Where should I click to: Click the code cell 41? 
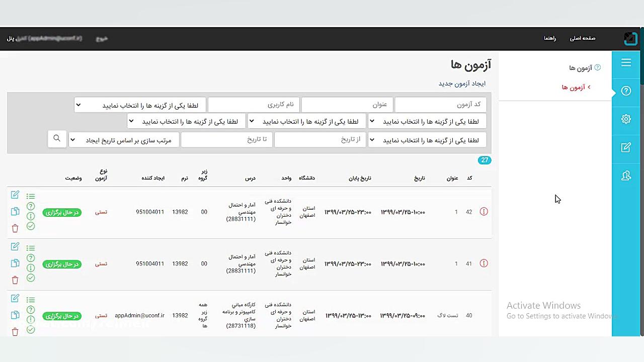(469, 263)
